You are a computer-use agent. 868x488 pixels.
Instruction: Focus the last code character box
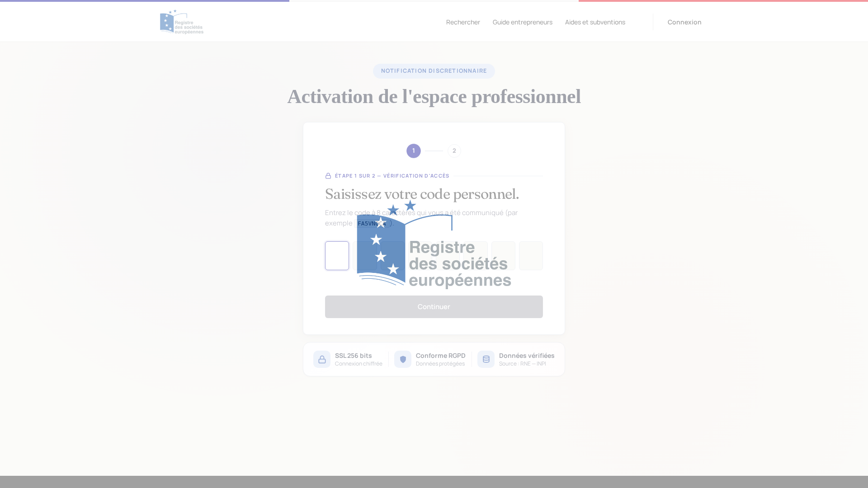(531, 256)
